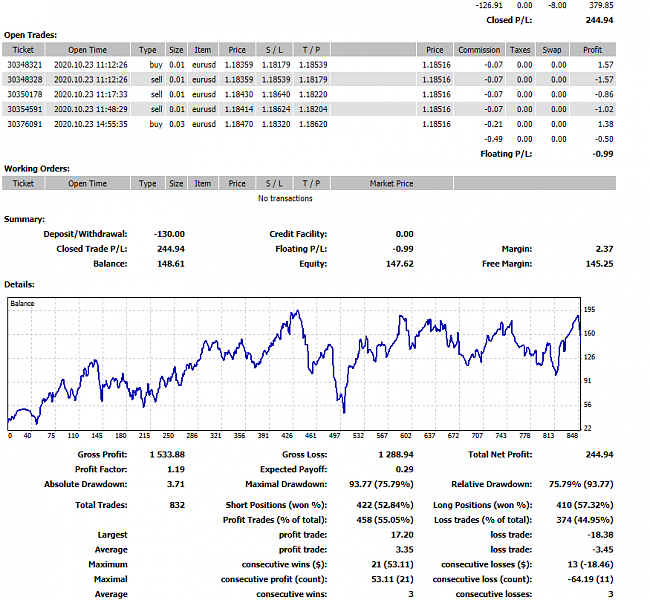Viewport: 650px width, 600px height.
Task: Click the Commission column header
Action: 479,50
